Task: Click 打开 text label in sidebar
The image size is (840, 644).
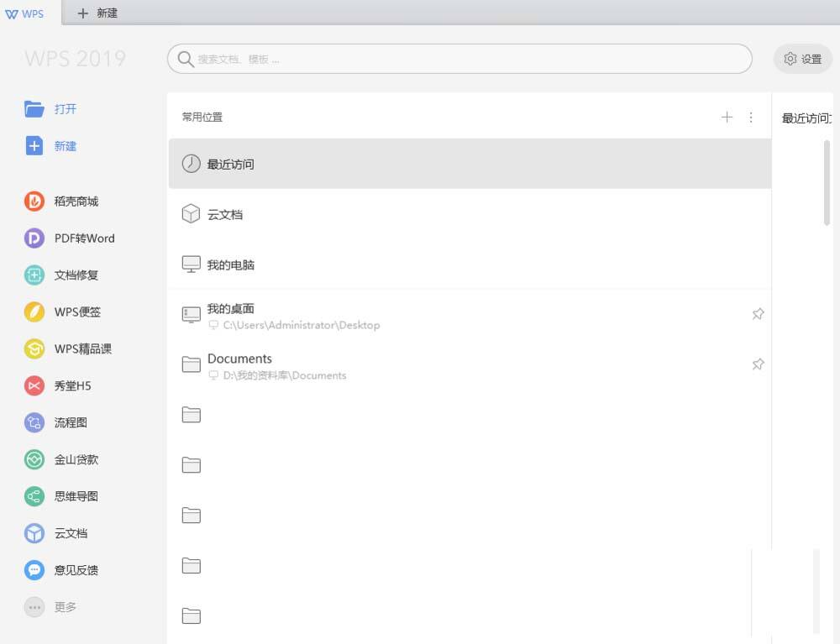Action: pos(66,109)
